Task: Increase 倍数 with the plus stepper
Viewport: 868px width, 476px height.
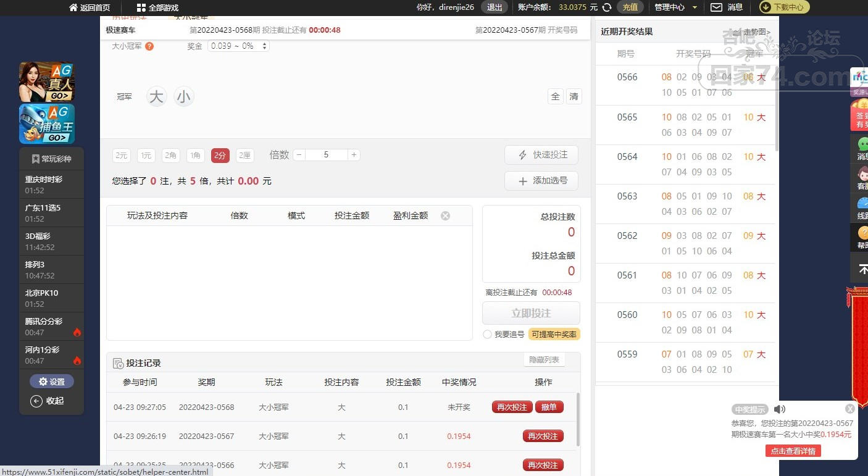Action: [x=354, y=155]
